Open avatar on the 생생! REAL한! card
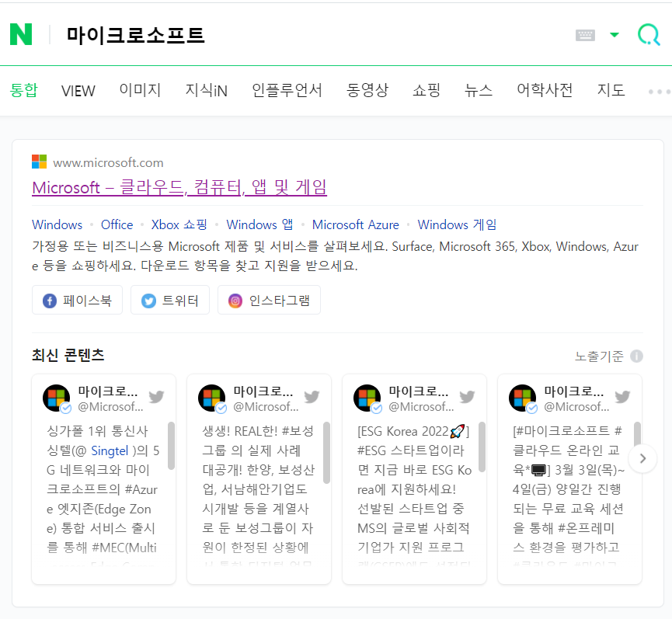Viewport: 672px width, 619px height. pos(212,398)
